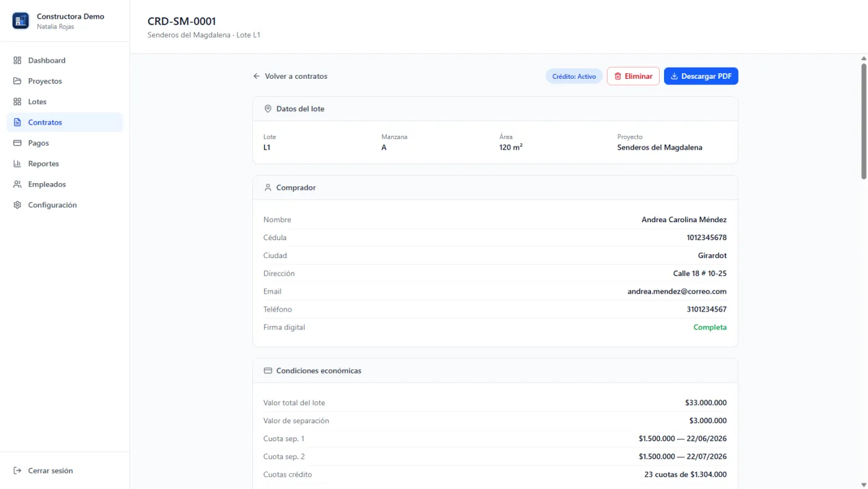Click the back arrow beside Volver a contratos
Screen dimensions: 868x489
pyautogui.click(x=257, y=76)
